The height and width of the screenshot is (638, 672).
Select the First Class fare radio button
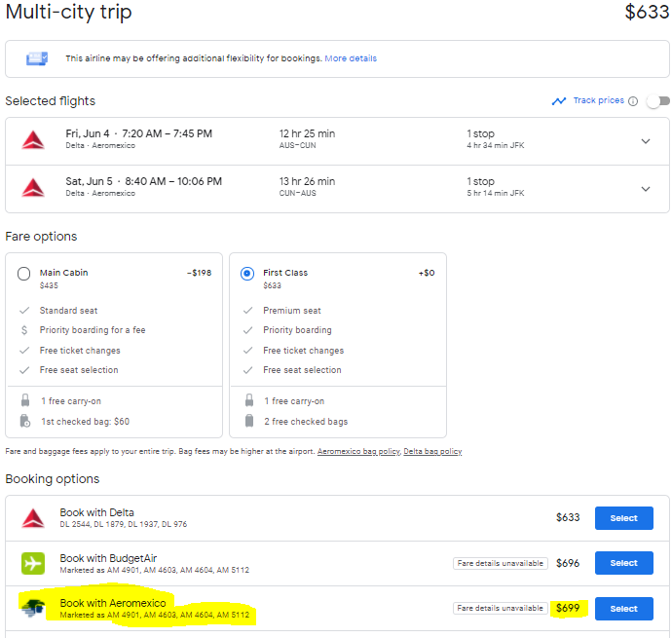click(247, 274)
